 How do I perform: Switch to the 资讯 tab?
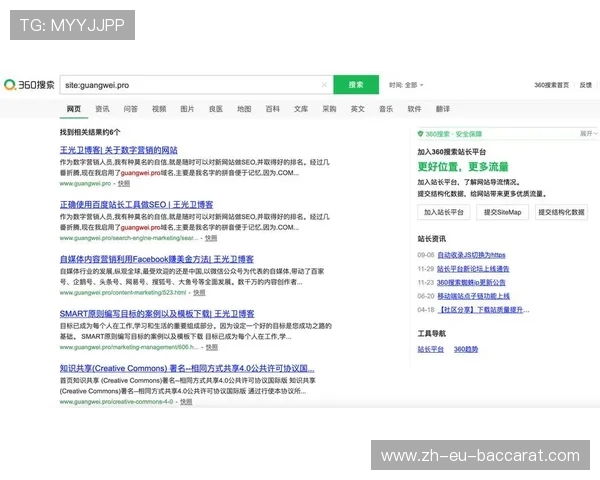102,109
